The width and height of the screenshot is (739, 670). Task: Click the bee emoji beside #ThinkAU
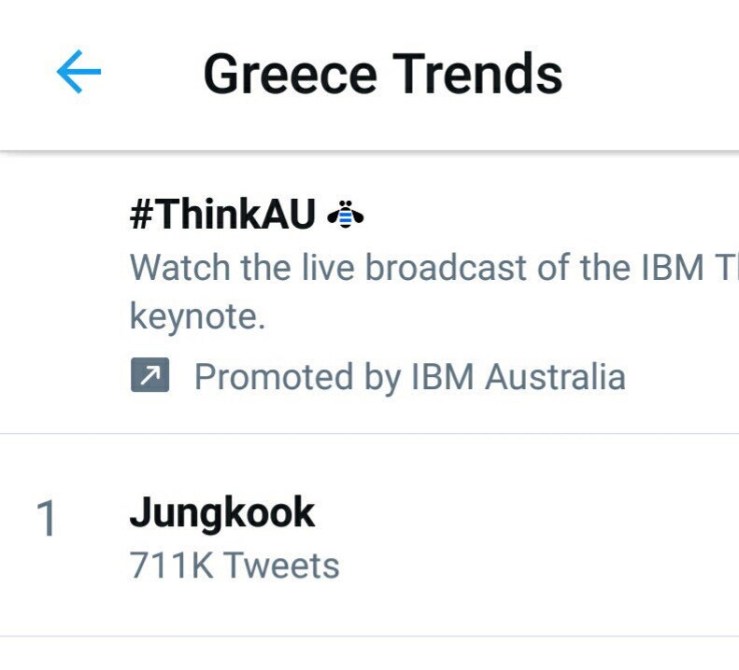point(346,214)
